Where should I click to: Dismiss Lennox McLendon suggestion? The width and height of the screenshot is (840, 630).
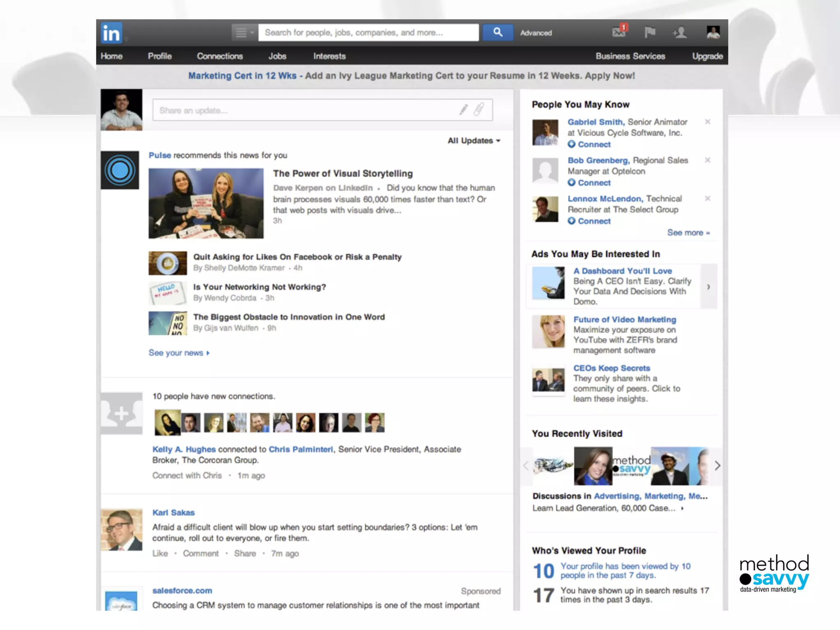click(708, 199)
